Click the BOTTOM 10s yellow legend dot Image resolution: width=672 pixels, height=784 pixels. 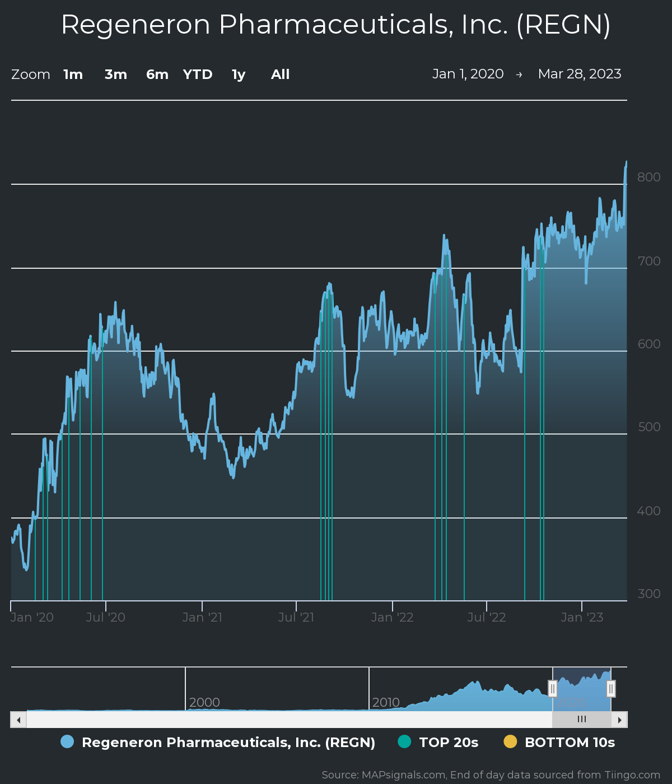coord(510,741)
